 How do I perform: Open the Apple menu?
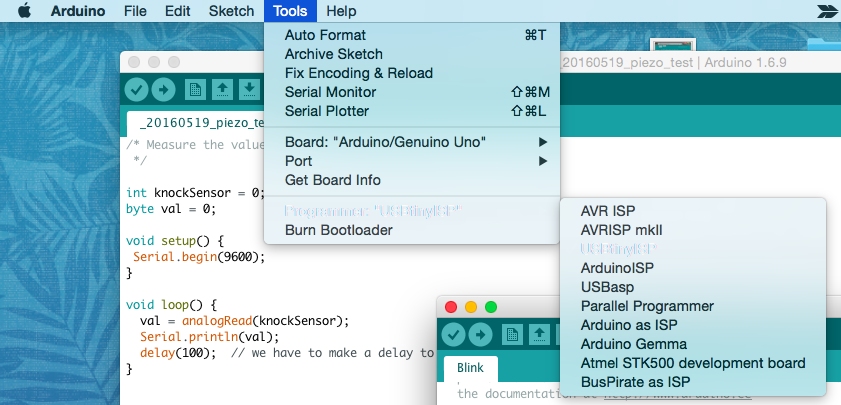[x=24, y=11]
